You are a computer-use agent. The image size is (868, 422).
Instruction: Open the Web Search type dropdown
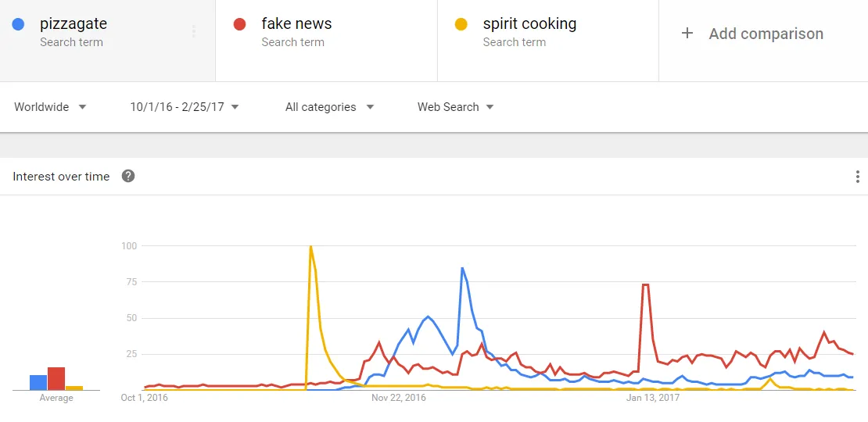455,107
